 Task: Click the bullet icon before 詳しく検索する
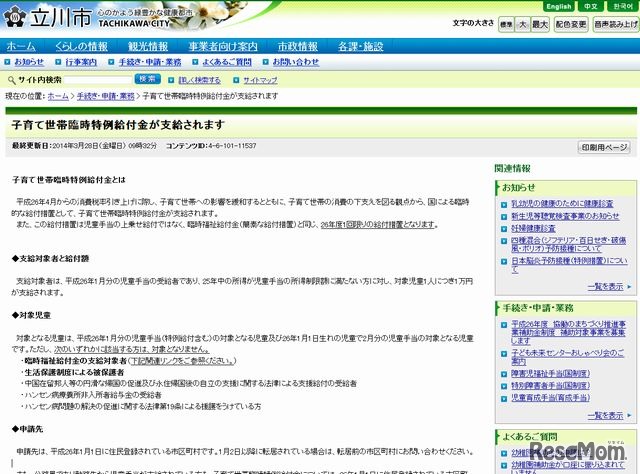pyautogui.click(x=171, y=80)
